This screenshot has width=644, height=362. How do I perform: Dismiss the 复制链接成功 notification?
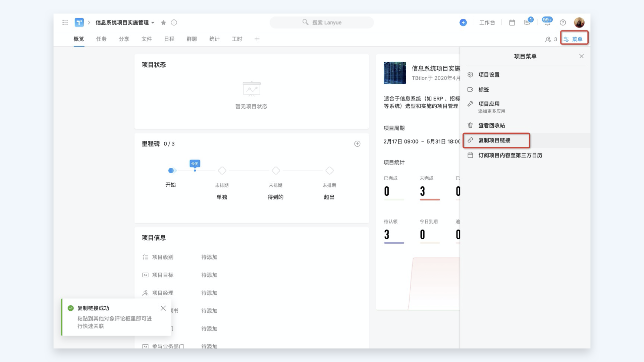163,308
